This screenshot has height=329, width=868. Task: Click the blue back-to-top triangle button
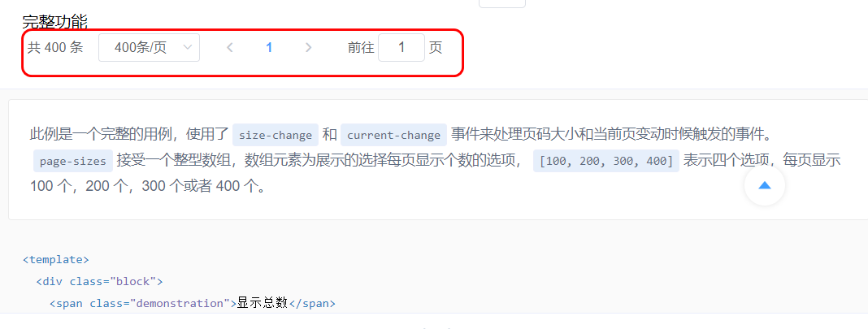tap(765, 185)
